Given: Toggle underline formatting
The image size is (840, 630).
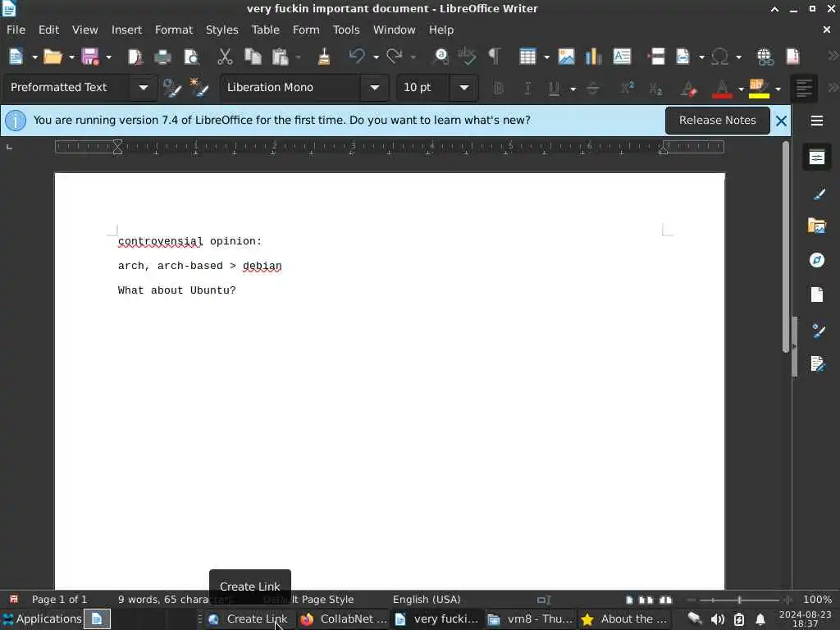Looking at the screenshot, I should click(x=554, y=89).
